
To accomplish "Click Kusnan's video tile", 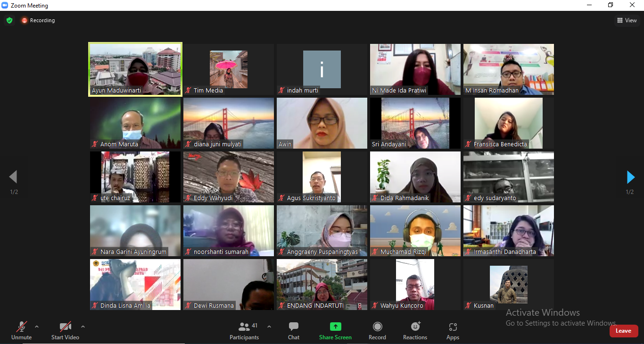I will click(x=509, y=285).
